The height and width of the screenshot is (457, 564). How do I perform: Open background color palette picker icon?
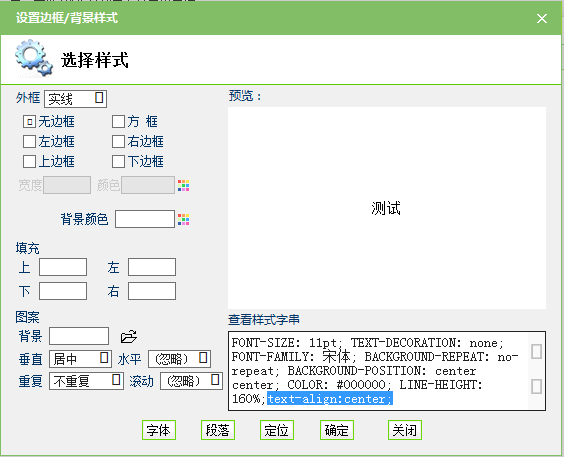pyautogui.click(x=183, y=219)
